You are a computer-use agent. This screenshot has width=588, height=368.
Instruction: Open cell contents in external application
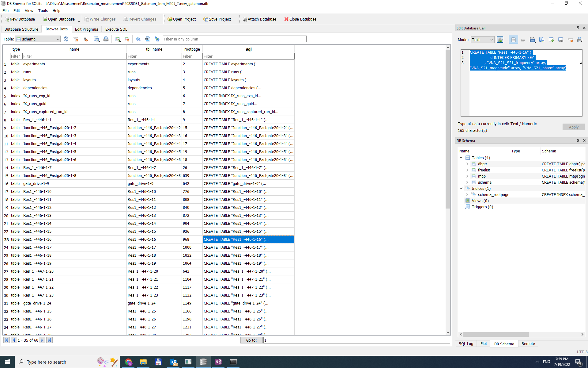pos(551,40)
